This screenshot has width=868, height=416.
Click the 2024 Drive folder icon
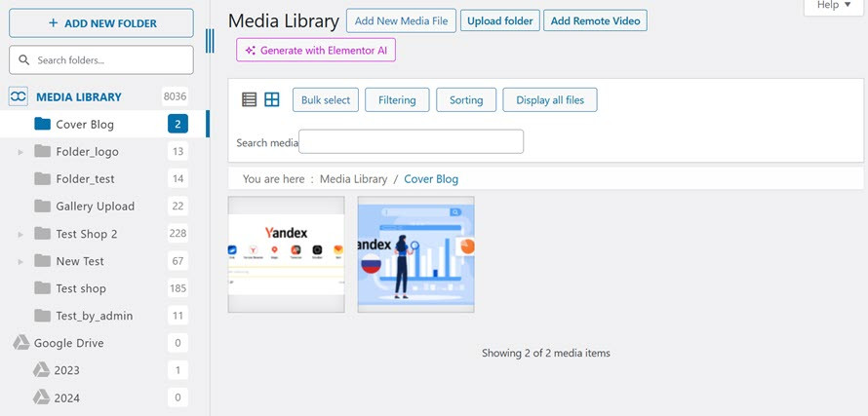coord(42,397)
